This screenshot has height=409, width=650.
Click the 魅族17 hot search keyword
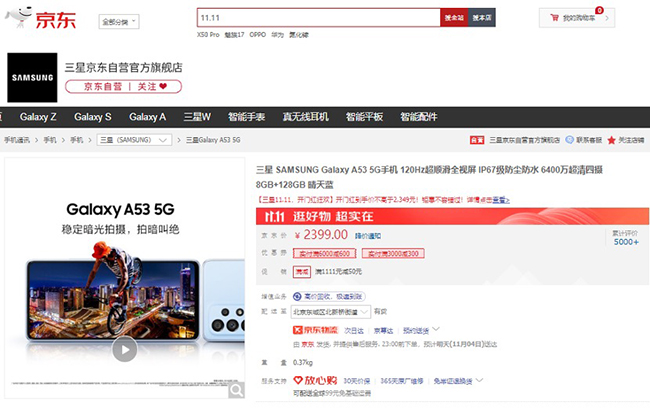pyautogui.click(x=234, y=35)
